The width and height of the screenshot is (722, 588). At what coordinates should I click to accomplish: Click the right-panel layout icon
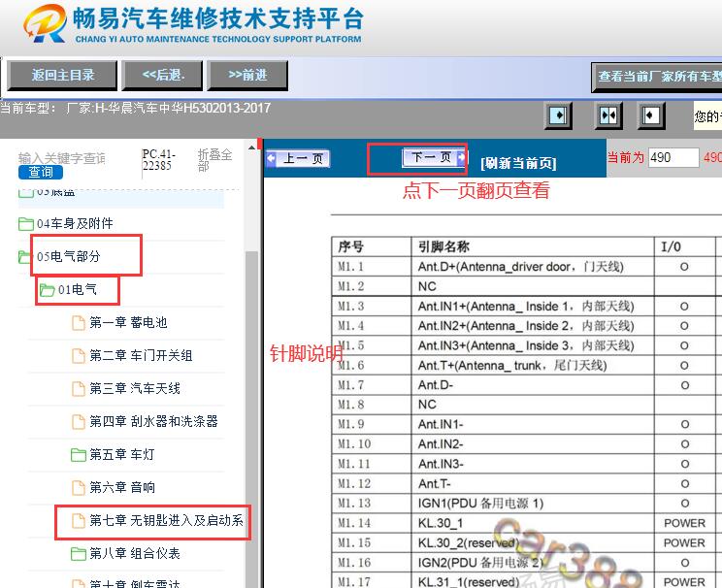point(650,115)
